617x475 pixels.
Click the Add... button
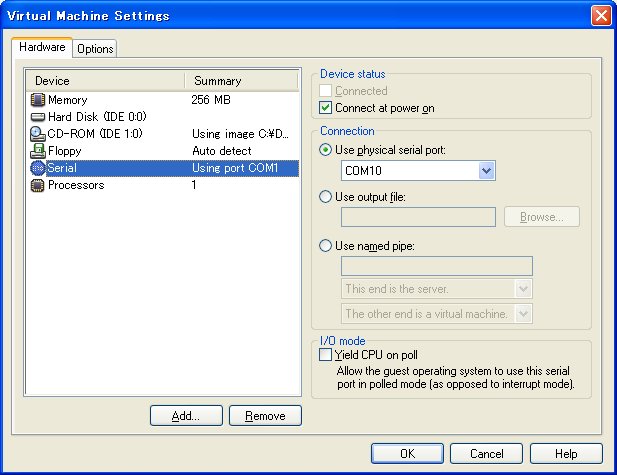[x=185, y=416]
